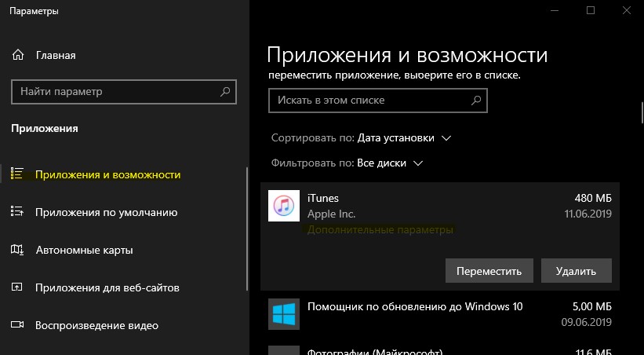The width and height of the screenshot is (644, 355).
Task: Click the Воспроизведение видео camera icon
Action: [16, 325]
